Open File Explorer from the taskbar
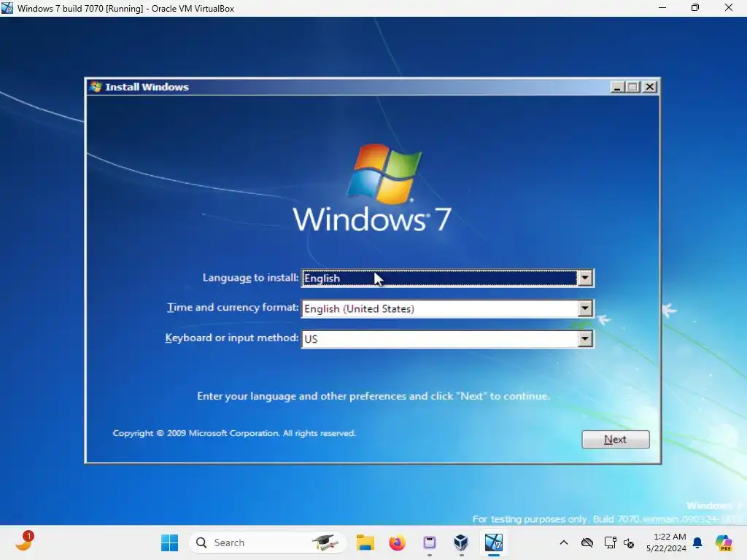The height and width of the screenshot is (560, 747). click(x=365, y=542)
